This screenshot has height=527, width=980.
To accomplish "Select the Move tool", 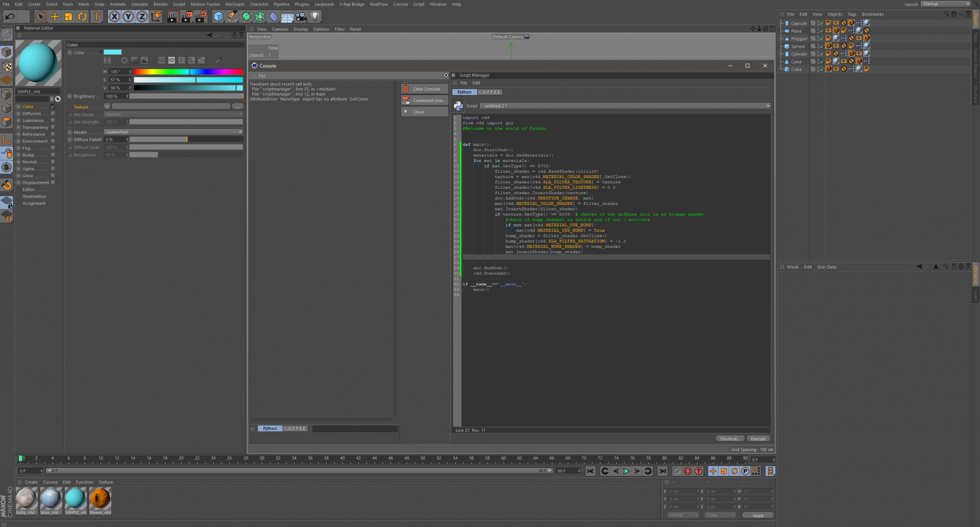I will (x=55, y=16).
